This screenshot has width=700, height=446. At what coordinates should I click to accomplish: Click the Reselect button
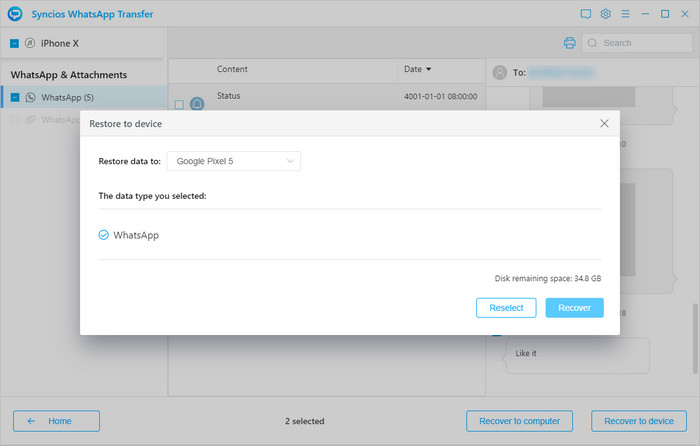(506, 308)
